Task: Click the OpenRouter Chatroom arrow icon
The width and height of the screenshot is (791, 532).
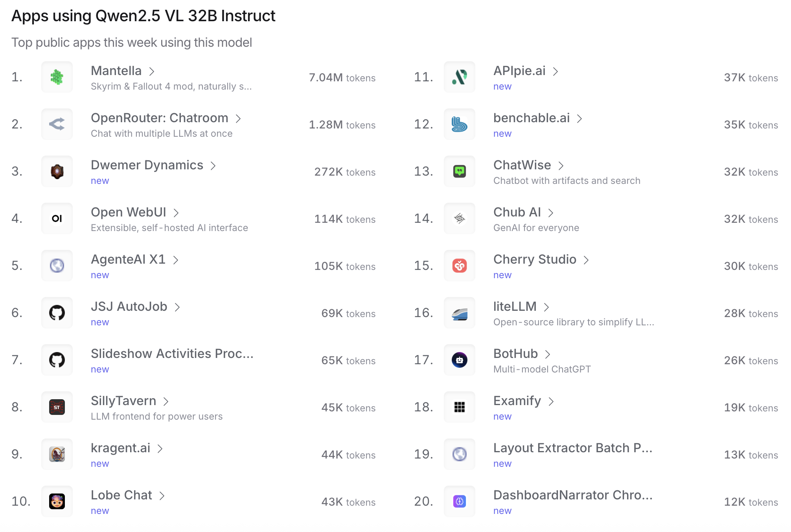Action: click(57, 124)
